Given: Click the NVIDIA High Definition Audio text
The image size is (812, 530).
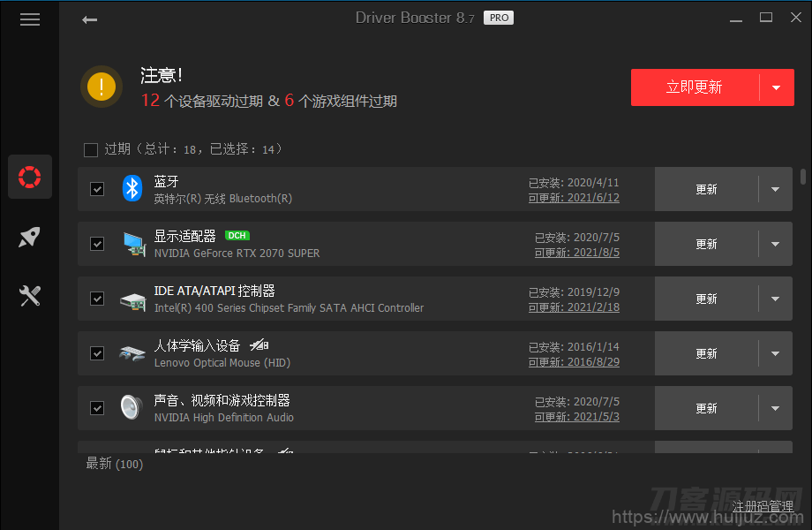Looking at the screenshot, I should (x=223, y=418).
